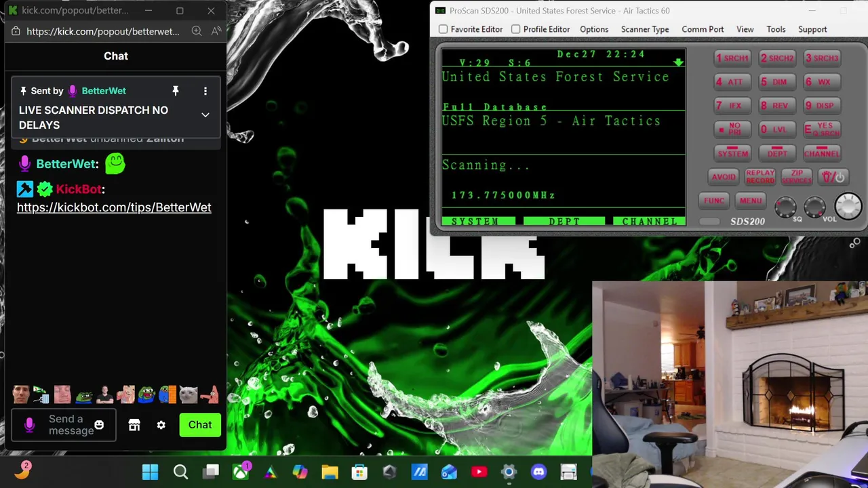Open chat settings gear
Viewport: 868px width, 488px height.
click(x=161, y=425)
